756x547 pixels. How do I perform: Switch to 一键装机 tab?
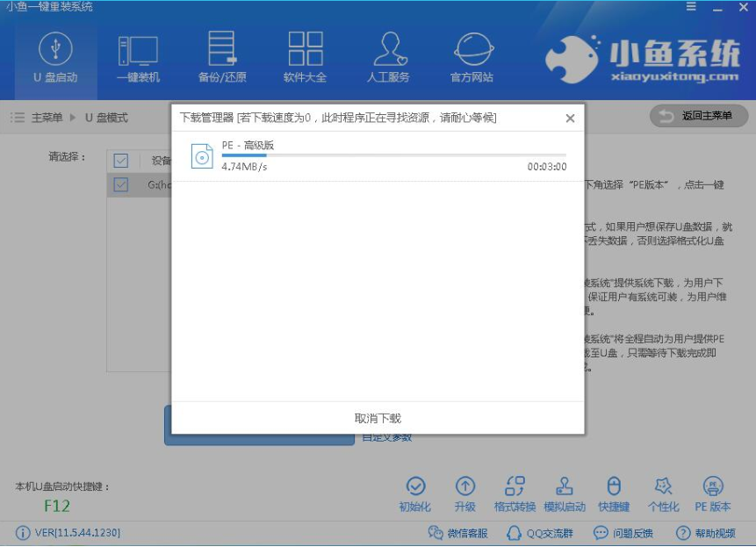pyautogui.click(x=138, y=58)
